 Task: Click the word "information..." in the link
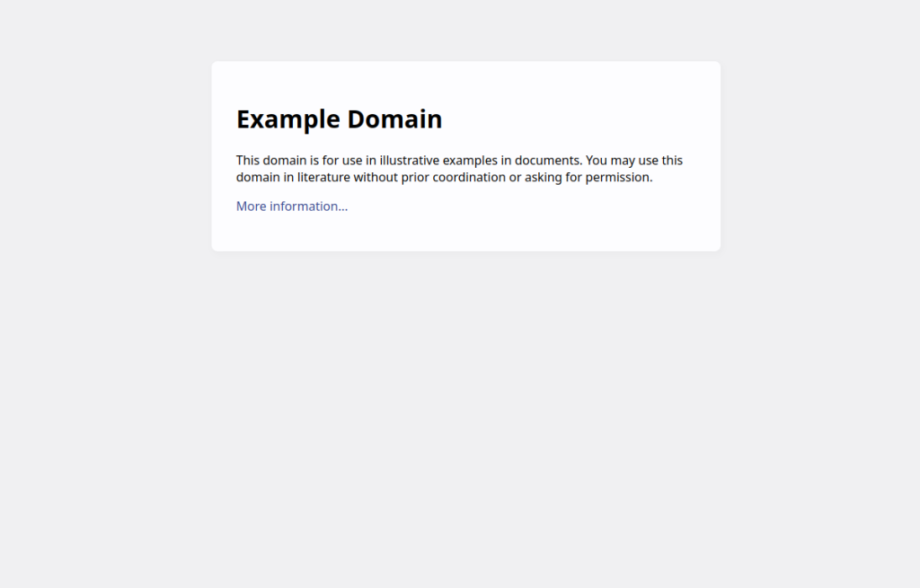point(309,206)
